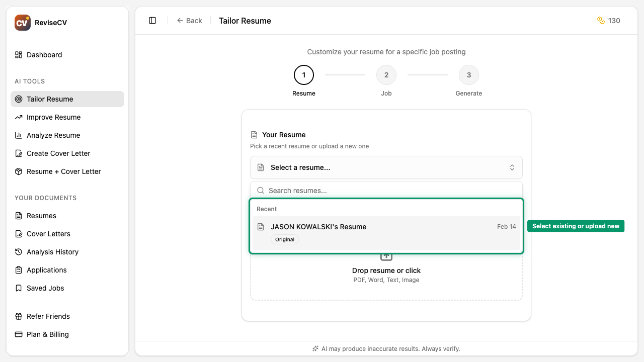Screen dimensions: 644x362
Task: Open the Select a resume dropdown
Action: (386, 167)
